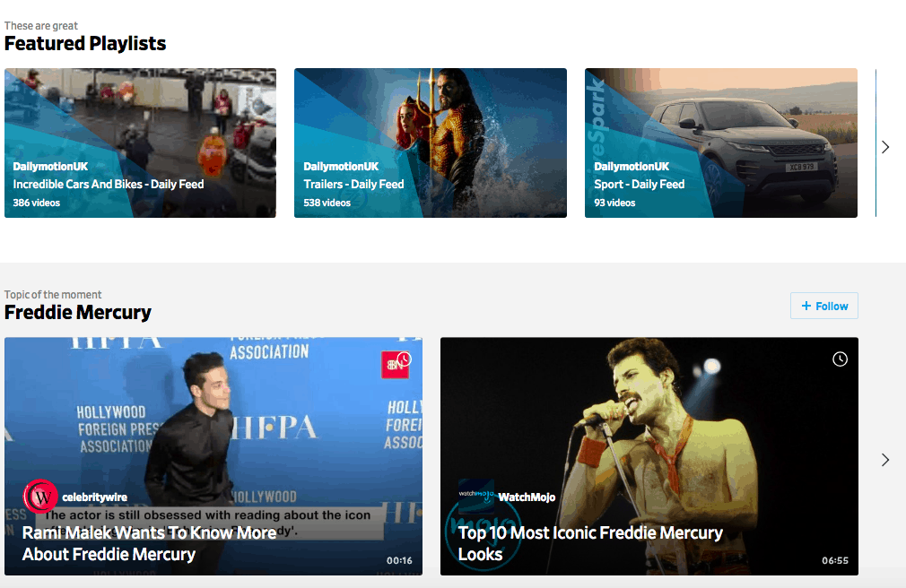906x588 pixels.
Task: Click the 00:16 duration label
Action: pyautogui.click(x=399, y=560)
